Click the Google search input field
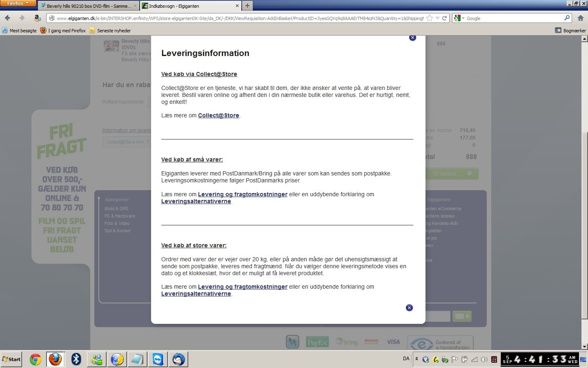The height and width of the screenshot is (368, 588). coord(514,18)
